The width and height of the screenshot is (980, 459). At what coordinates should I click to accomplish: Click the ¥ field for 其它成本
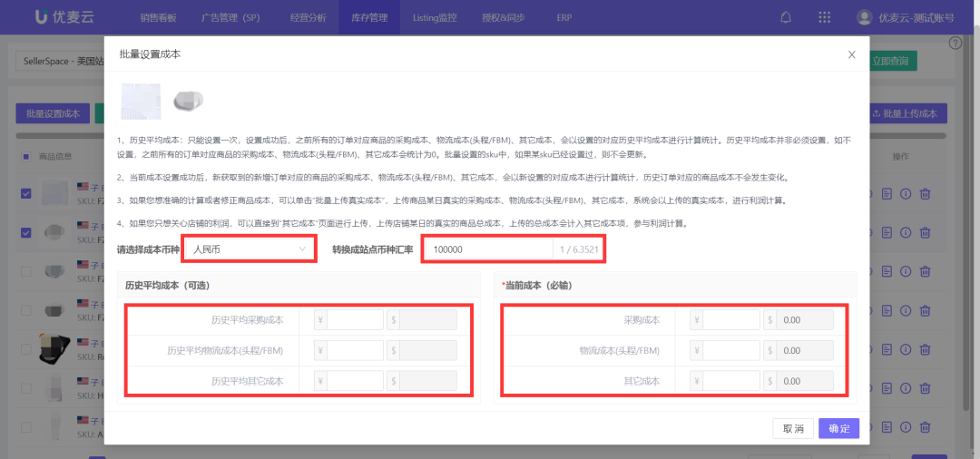point(731,380)
